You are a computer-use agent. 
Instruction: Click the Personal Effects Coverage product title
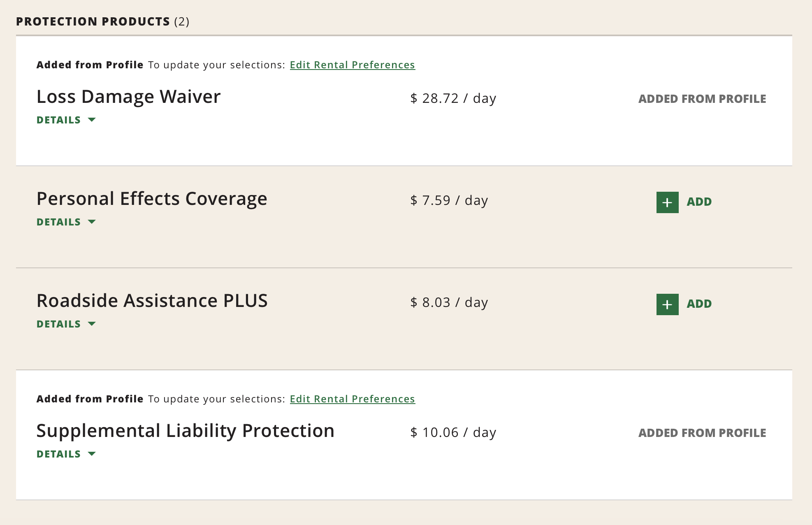coord(152,199)
